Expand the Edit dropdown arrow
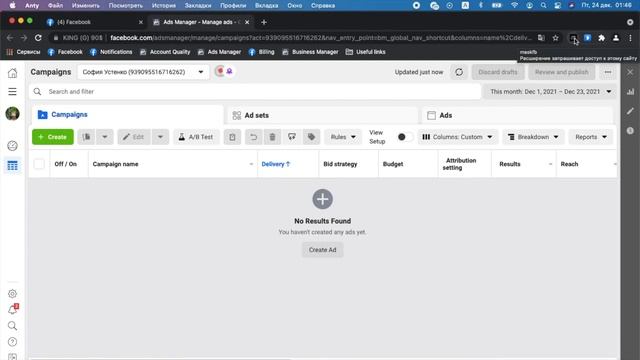The width and height of the screenshot is (640, 360). [x=160, y=137]
